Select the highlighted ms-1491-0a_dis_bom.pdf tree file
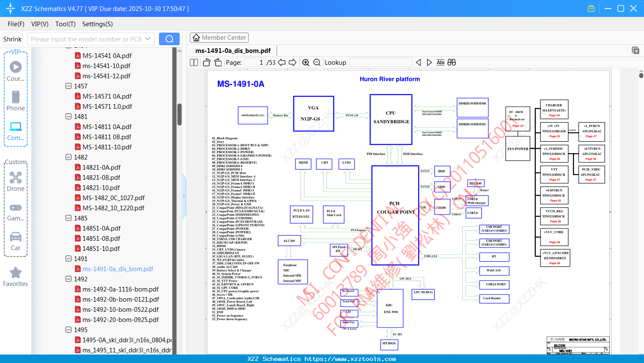 click(x=118, y=269)
